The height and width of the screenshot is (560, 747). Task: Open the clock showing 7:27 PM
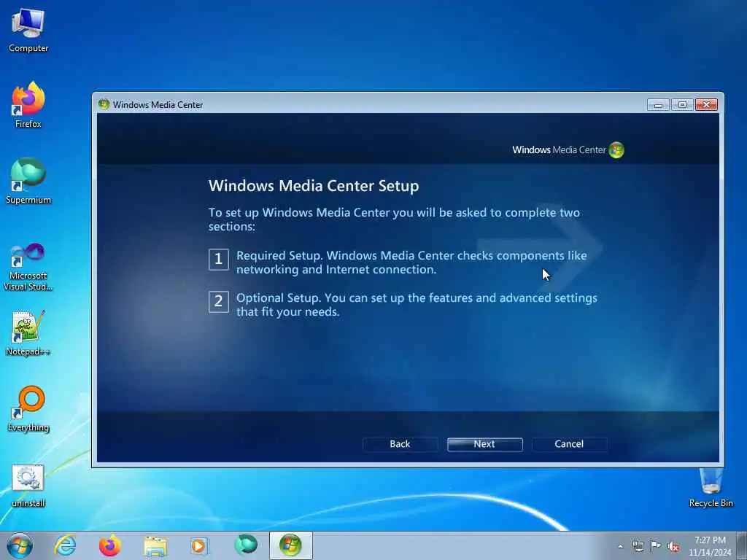tap(709, 545)
